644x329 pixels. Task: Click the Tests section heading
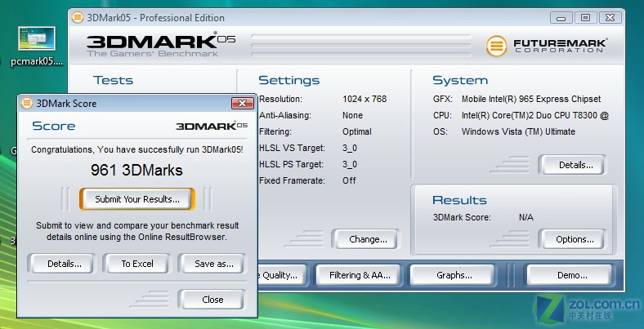pos(113,80)
